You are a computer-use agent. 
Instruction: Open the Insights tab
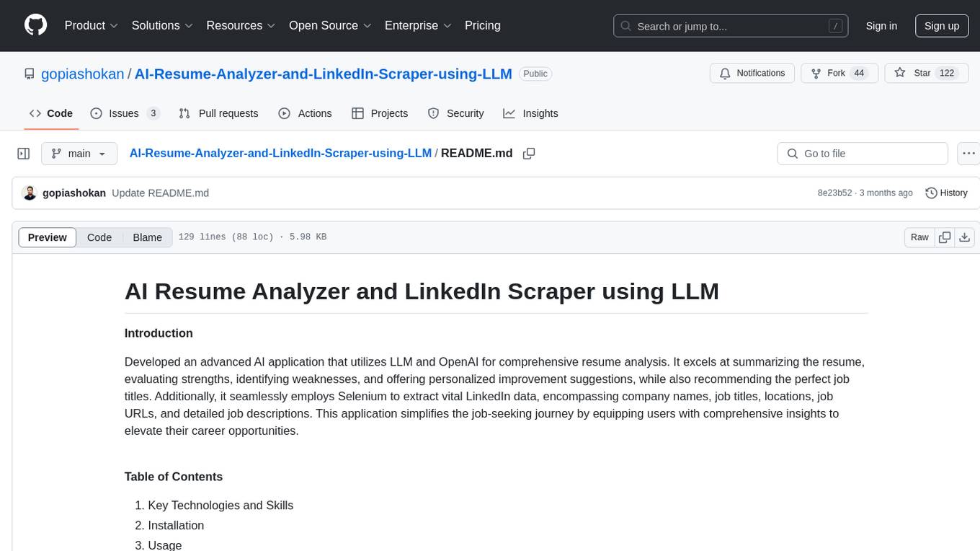[530, 113]
